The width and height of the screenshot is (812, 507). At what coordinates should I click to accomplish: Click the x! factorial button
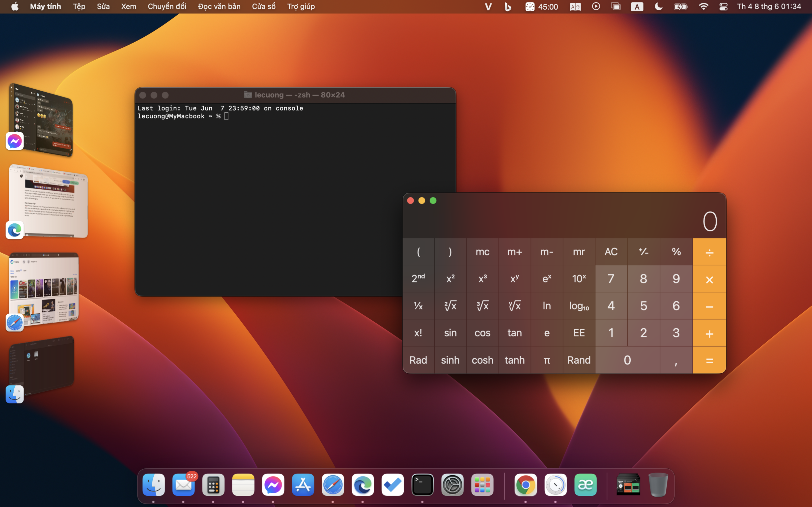[x=418, y=333]
